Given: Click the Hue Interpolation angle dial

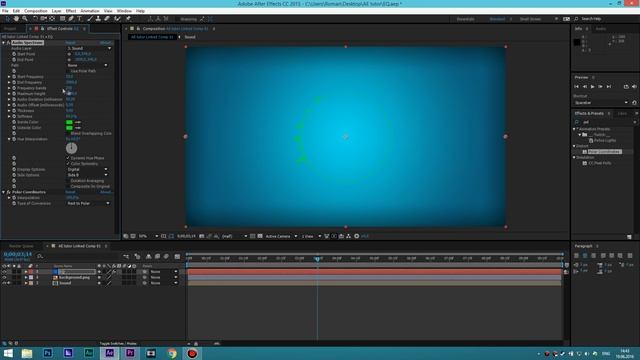Looking at the screenshot, I should click(71, 148).
